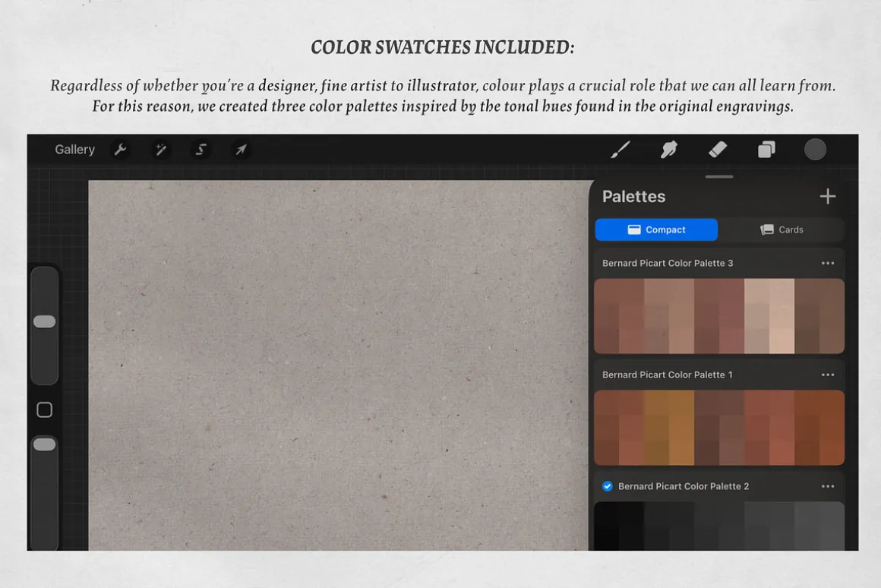The width and height of the screenshot is (881, 588).
Task: Click Bernard Picart Color Palette 1 title
Action: click(668, 375)
